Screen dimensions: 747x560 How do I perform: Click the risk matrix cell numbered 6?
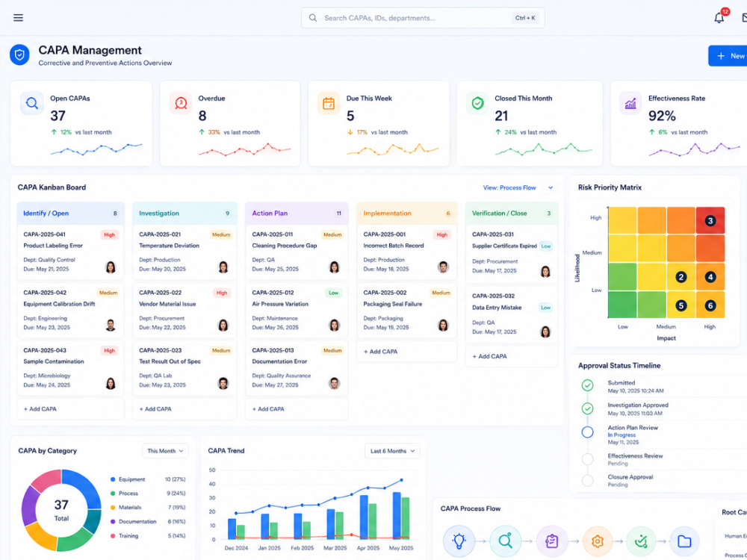coord(710,305)
